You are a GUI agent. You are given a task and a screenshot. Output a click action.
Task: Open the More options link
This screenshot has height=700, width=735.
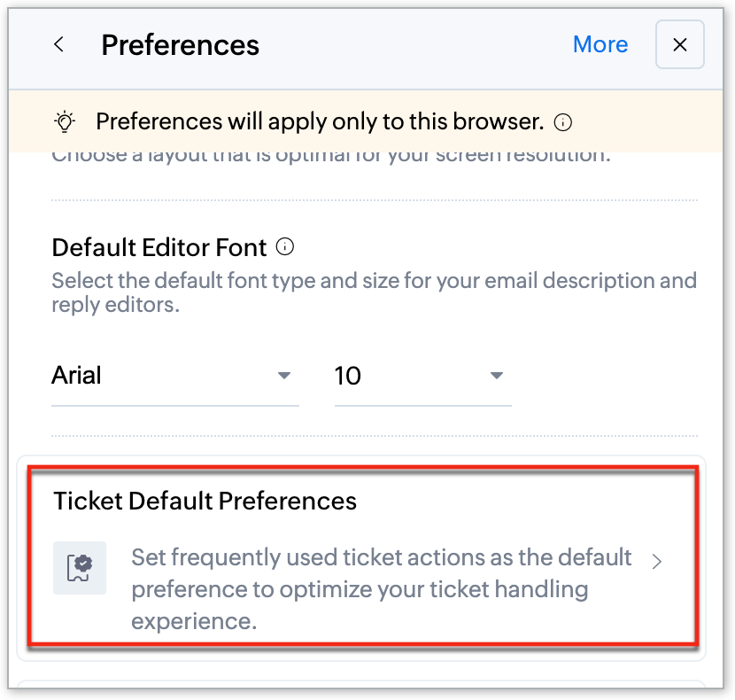tap(600, 44)
